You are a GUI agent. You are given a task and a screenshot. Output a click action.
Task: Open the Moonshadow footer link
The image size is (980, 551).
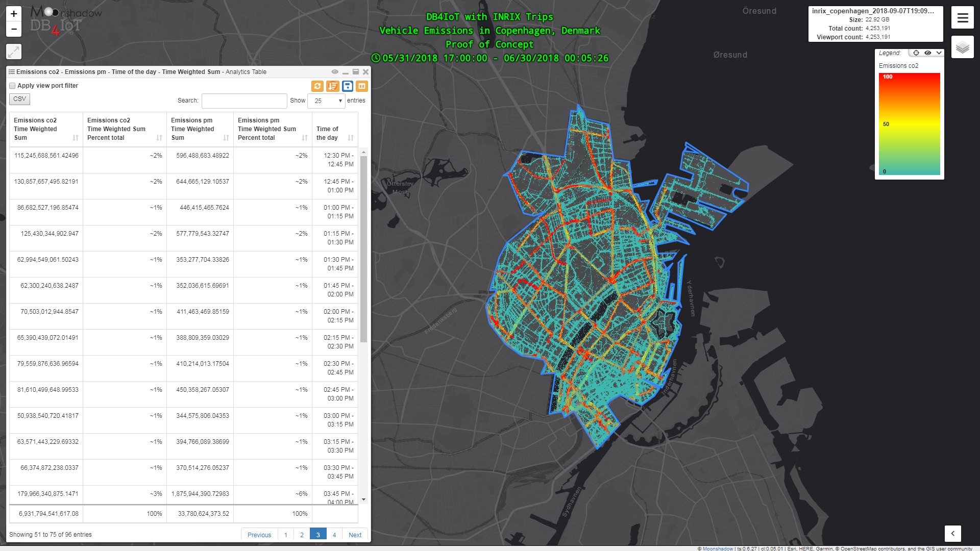click(x=718, y=548)
